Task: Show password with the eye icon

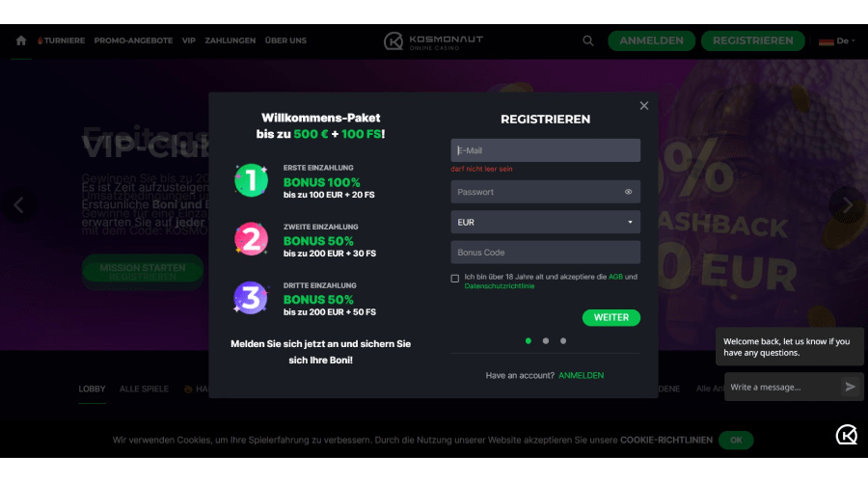Action: (x=628, y=192)
